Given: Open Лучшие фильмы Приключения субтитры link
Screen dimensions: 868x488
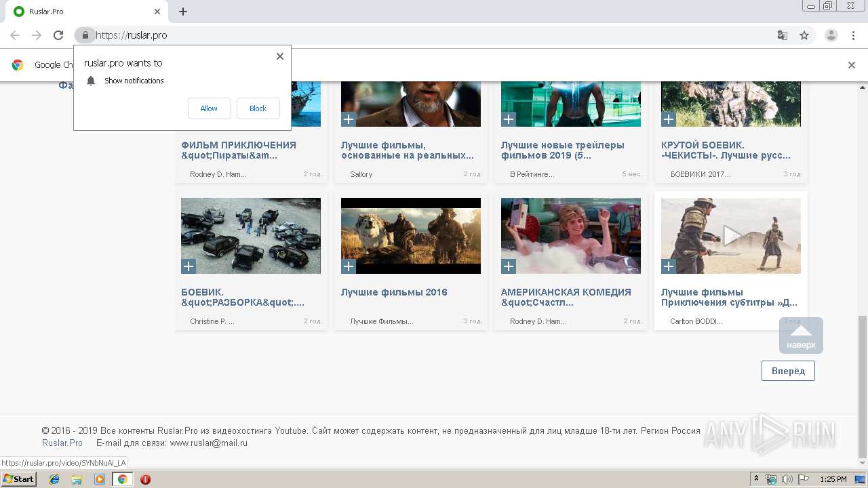Looking at the screenshot, I should coord(729,298).
